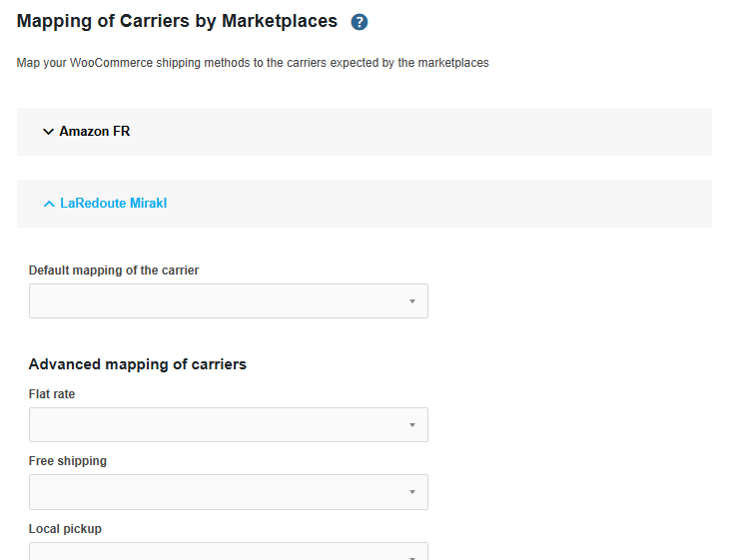Click the Free shipping dropdown arrow
The height and width of the screenshot is (560, 736).
pos(411,492)
